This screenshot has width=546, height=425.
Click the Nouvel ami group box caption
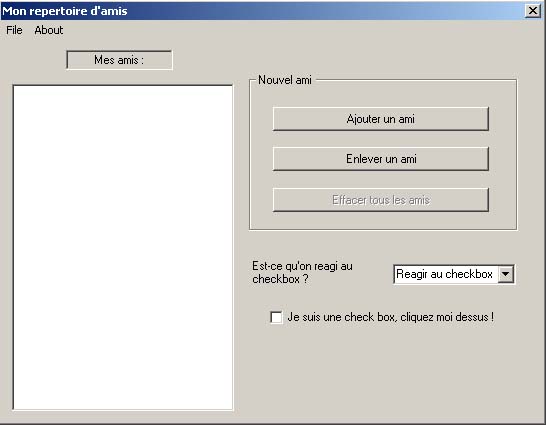(x=284, y=80)
